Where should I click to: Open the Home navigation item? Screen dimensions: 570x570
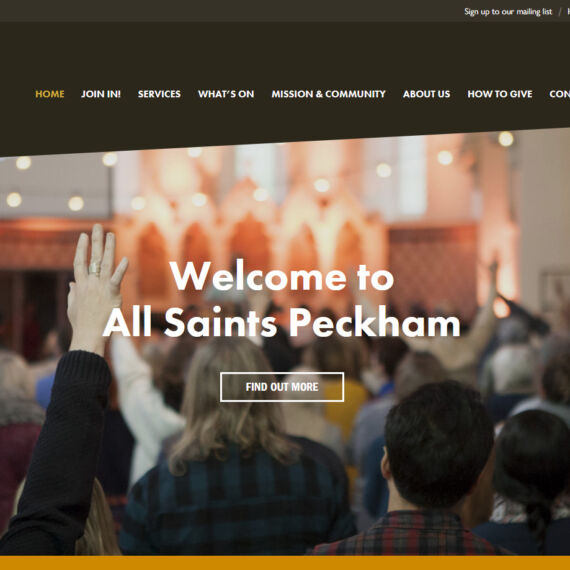coord(50,94)
